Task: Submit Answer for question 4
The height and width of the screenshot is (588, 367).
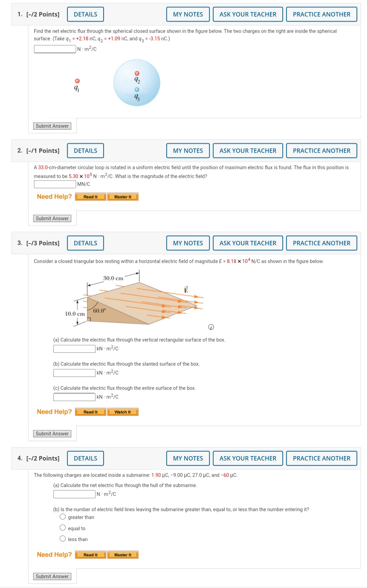Action: pos(52,576)
